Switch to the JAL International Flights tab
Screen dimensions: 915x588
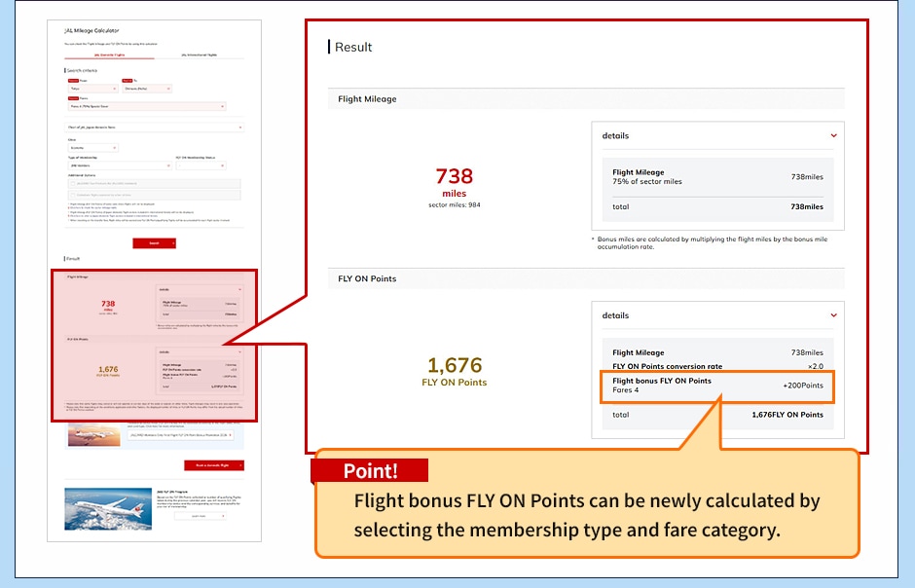point(199,55)
